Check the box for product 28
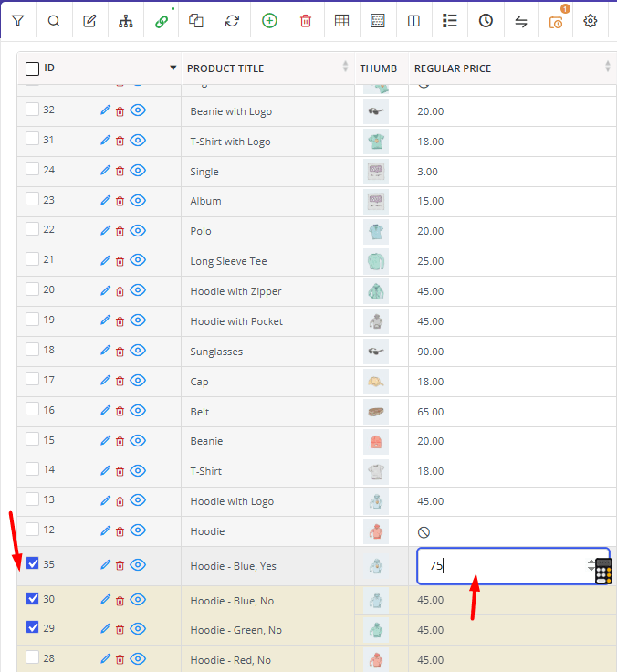The image size is (617, 672). tap(32, 657)
